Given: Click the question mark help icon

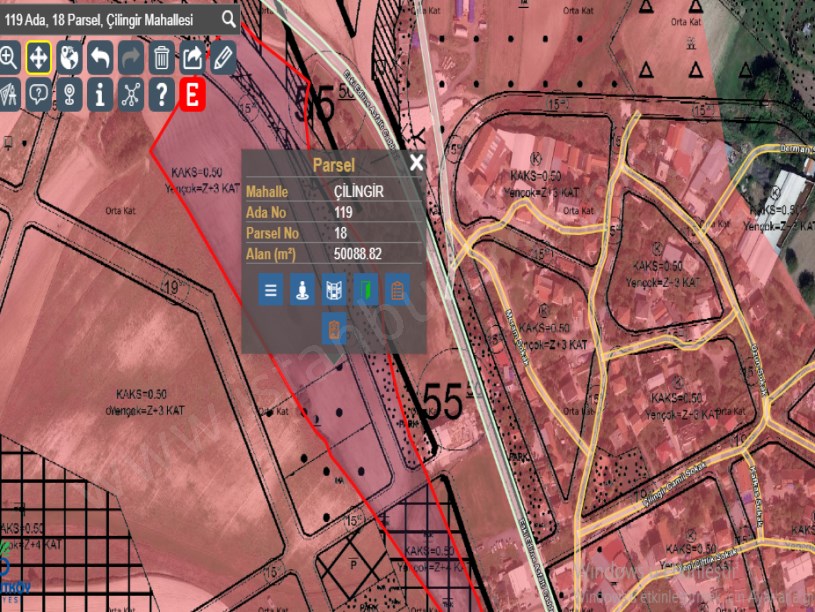Looking at the screenshot, I should coord(161,95).
